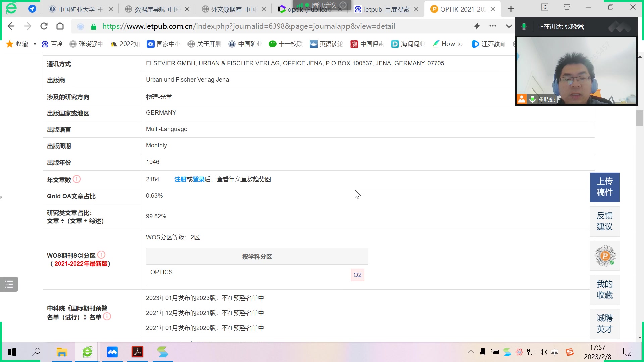
Task: Show hidden system tray icons
Action: [471, 352]
